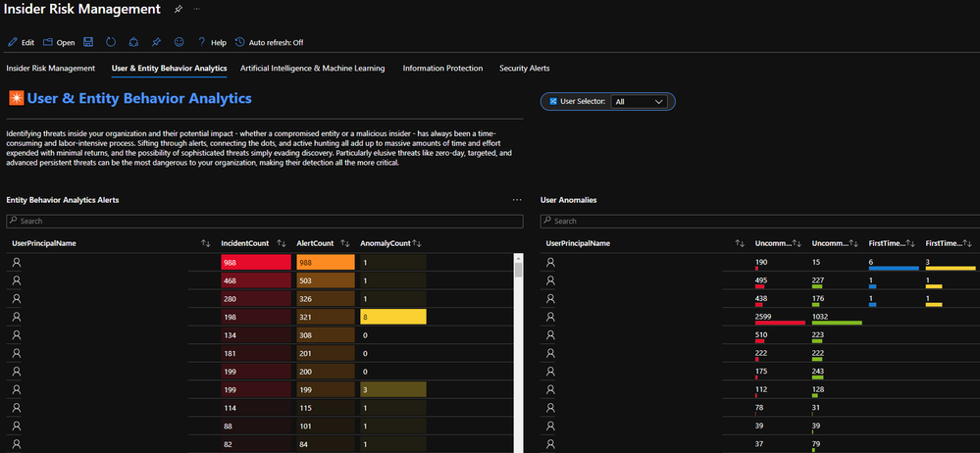Click the Refresh circular arrow icon

point(111,42)
